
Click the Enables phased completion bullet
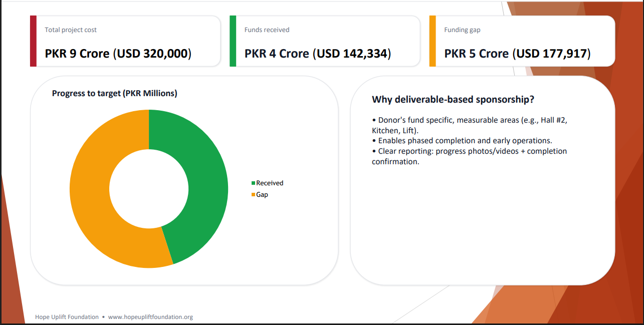coord(462,141)
